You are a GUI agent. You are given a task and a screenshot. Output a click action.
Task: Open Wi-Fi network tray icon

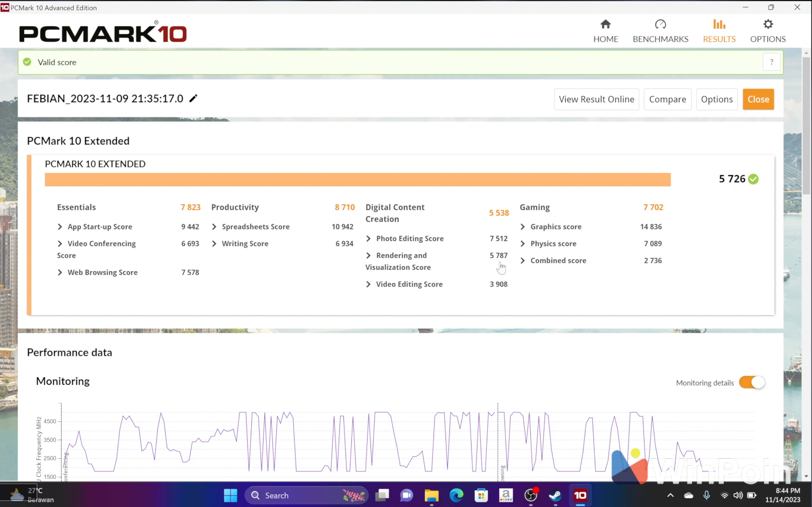[x=724, y=495]
